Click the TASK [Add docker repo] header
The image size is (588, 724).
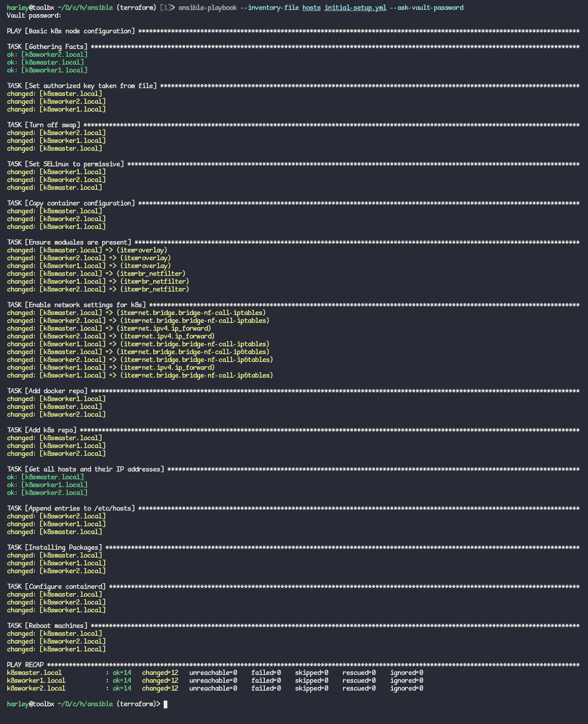coord(47,391)
